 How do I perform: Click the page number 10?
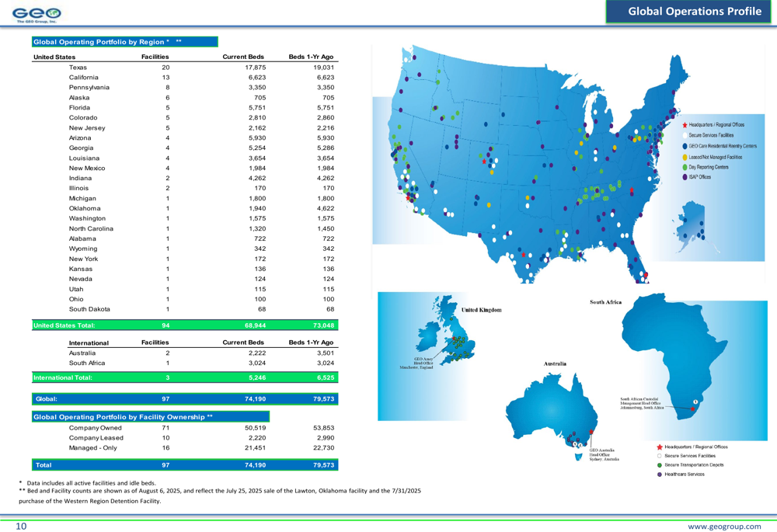click(21, 526)
